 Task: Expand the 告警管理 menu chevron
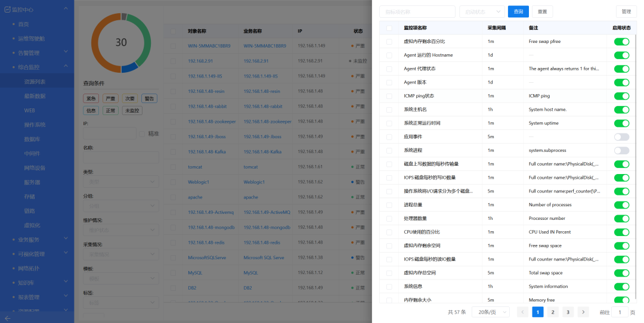point(66,53)
